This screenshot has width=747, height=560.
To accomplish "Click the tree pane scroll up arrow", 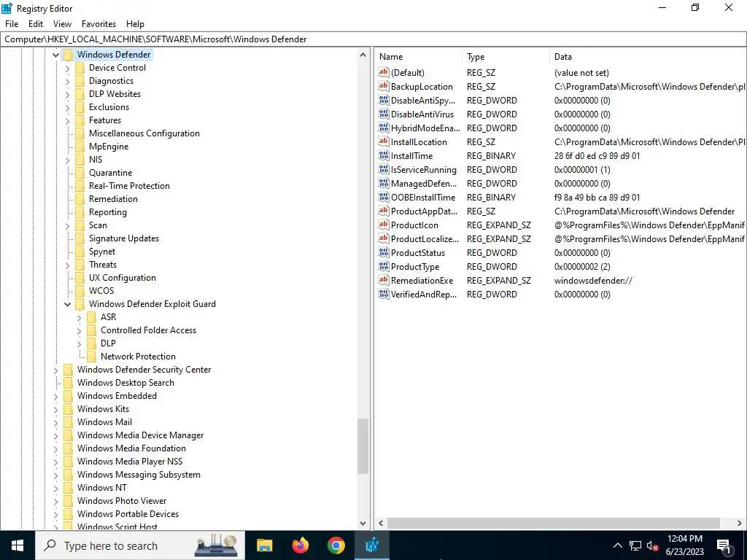I will coord(363,55).
